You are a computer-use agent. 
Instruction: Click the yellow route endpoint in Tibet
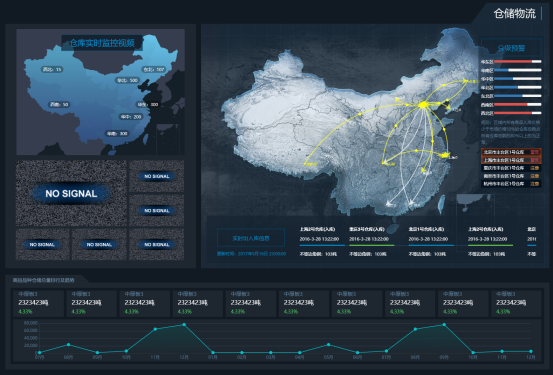(305, 164)
